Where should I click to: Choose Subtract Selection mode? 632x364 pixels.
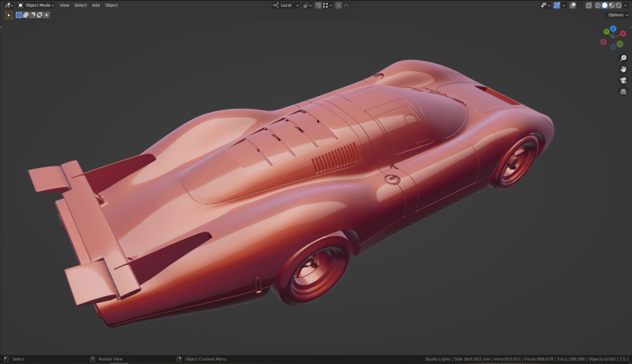33,15
